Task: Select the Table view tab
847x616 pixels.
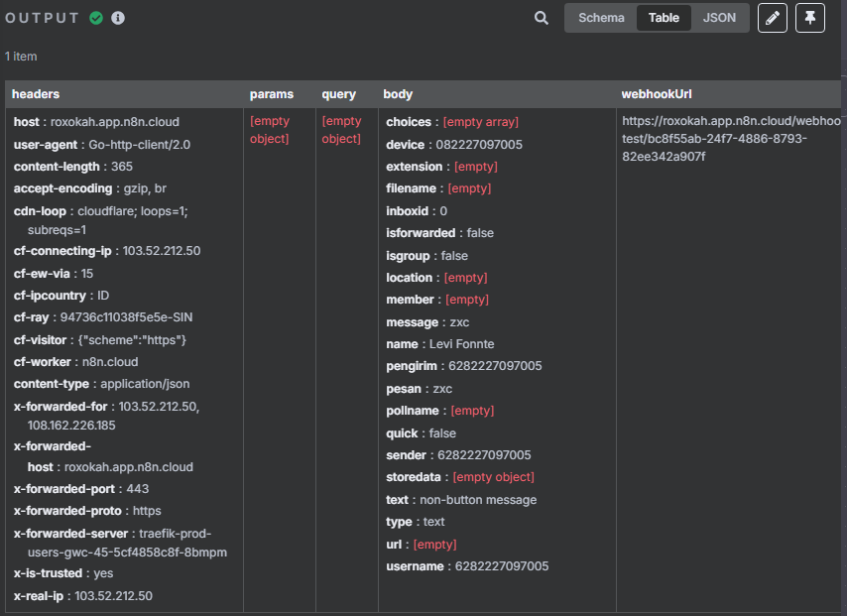Action: [664, 18]
